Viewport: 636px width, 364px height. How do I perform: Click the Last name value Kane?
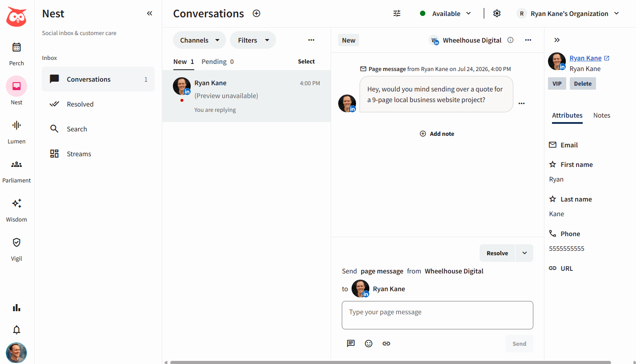pos(556,214)
